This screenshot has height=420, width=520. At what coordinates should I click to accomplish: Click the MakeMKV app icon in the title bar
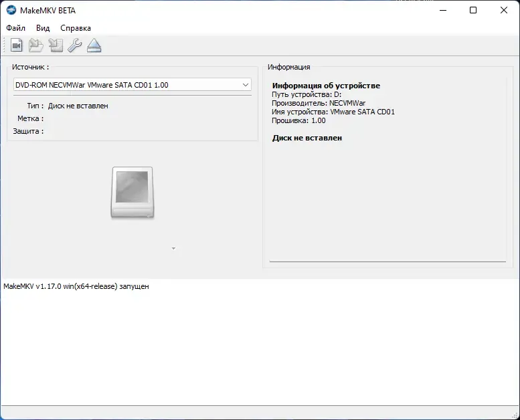click(x=11, y=10)
